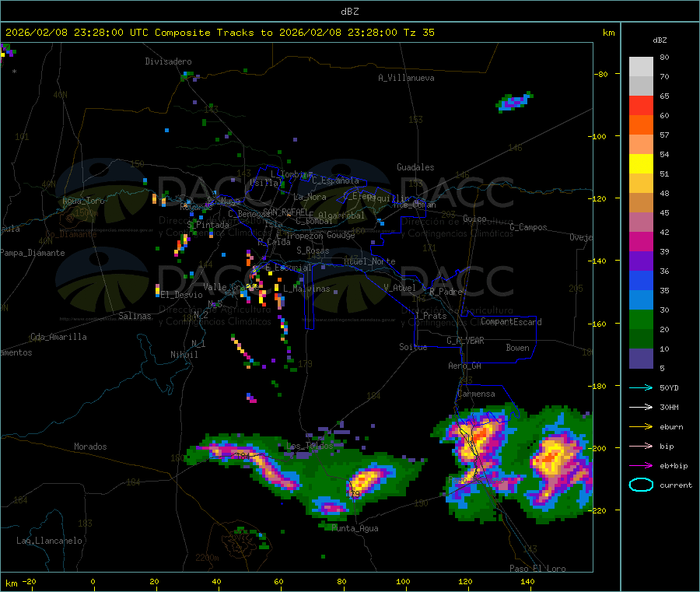This screenshot has height=592, width=700.
Task: Click the 'Punta_Agua' place label
Action: click(355, 528)
